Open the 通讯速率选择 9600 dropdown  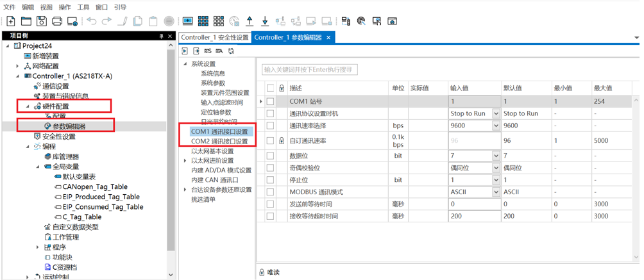point(496,126)
